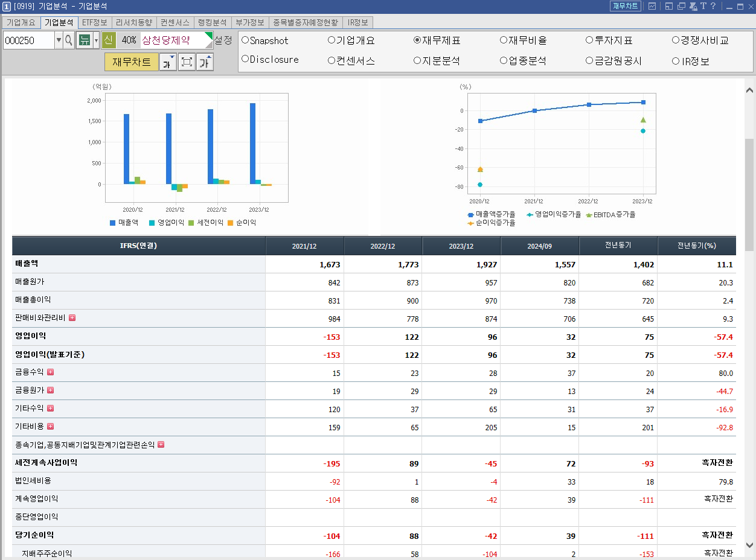The image size is (756, 560).
Task: Toggle the pin-lock icon in title bar
Action: [692, 6]
